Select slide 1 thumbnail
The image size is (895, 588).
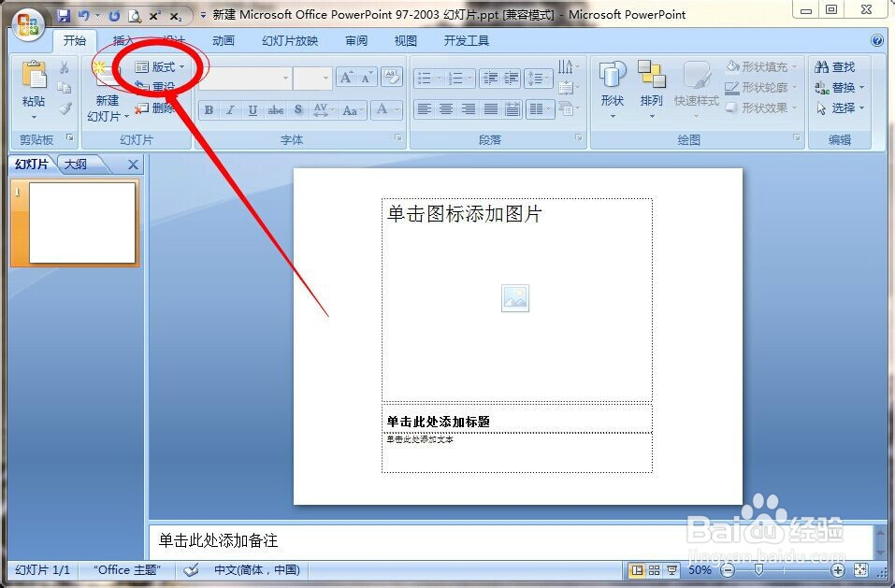point(82,223)
